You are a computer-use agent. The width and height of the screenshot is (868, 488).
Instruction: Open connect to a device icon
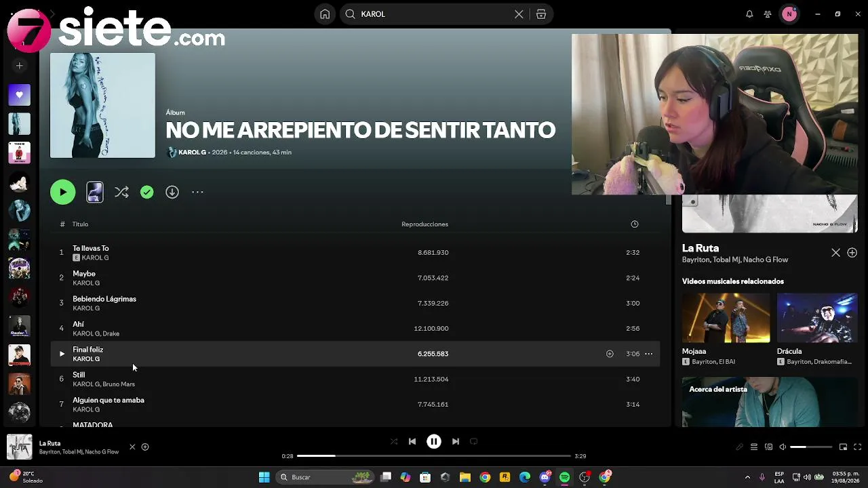click(768, 447)
